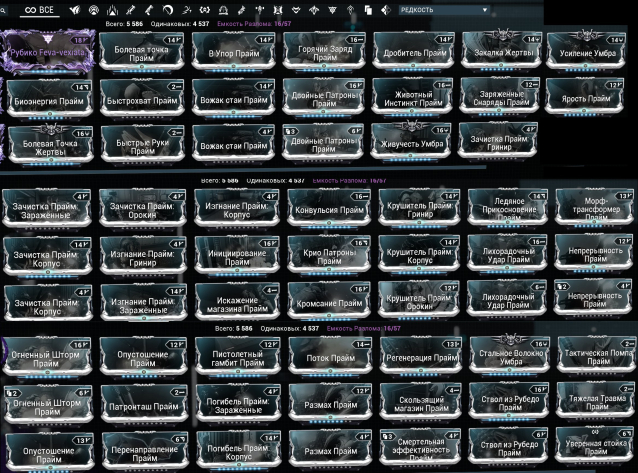
Task: Select the Болевая точка Прайм mod
Action: coord(141,52)
